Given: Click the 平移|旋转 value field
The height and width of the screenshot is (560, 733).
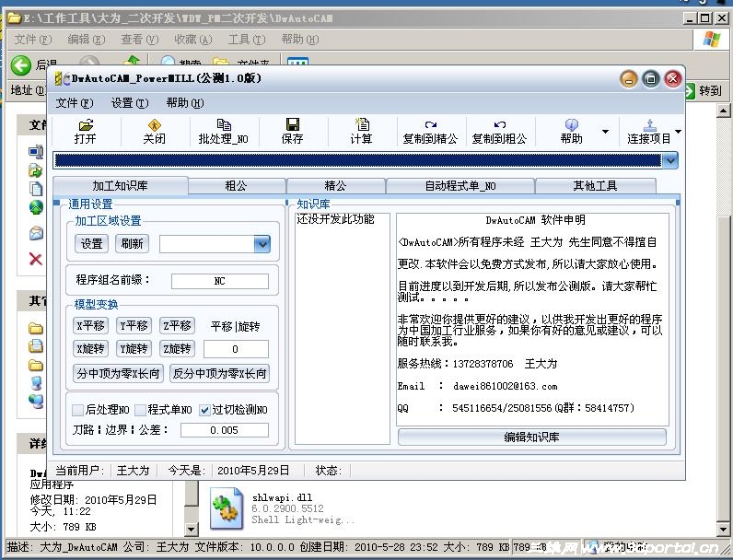Looking at the screenshot, I should coord(236,349).
